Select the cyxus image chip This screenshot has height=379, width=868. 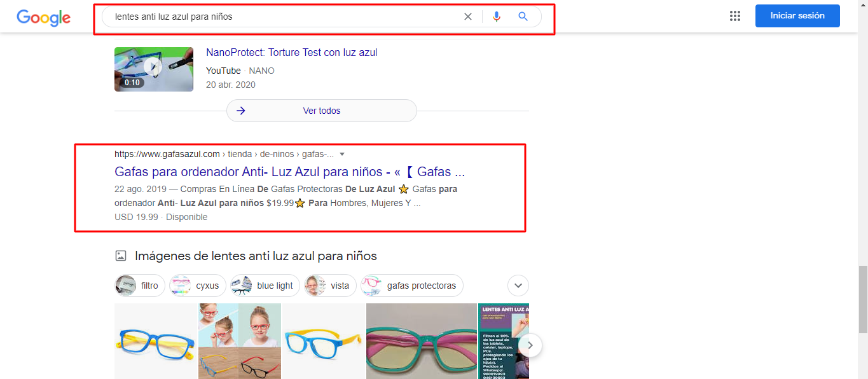(x=197, y=286)
